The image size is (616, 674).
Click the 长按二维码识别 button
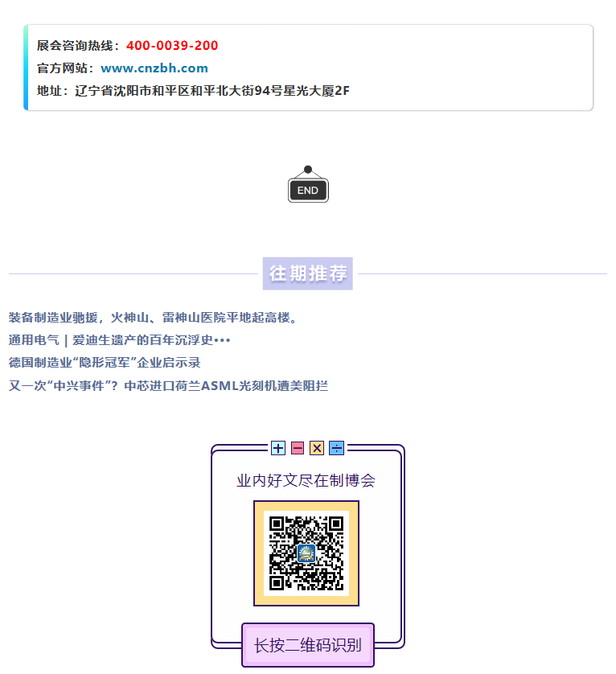tap(308, 645)
